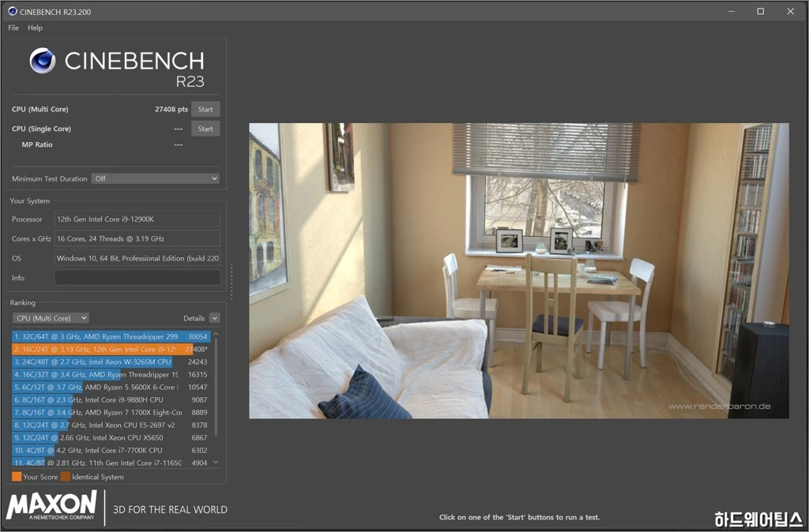The width and height of the screenshot is (809, 532).
Task: Click the brown Identical System legend swatch
Action: (x=65, y=477)
